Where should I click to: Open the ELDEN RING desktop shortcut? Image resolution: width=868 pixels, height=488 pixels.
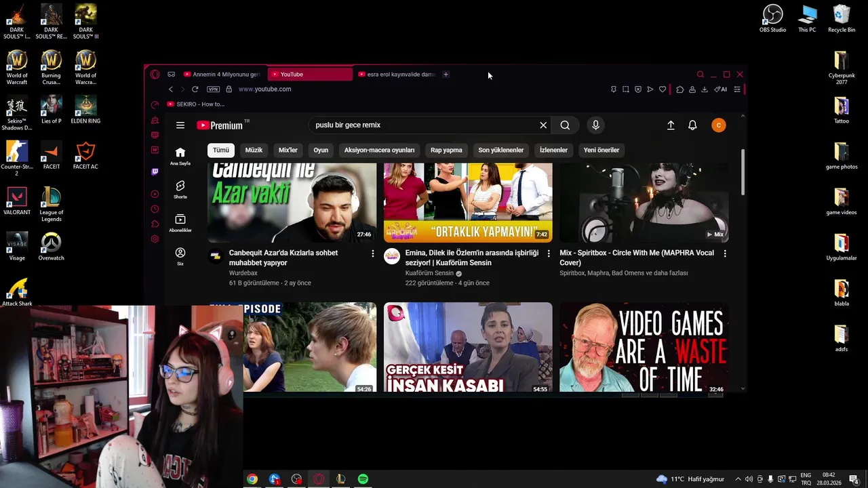pyautogui.click(x=85, y=110)
